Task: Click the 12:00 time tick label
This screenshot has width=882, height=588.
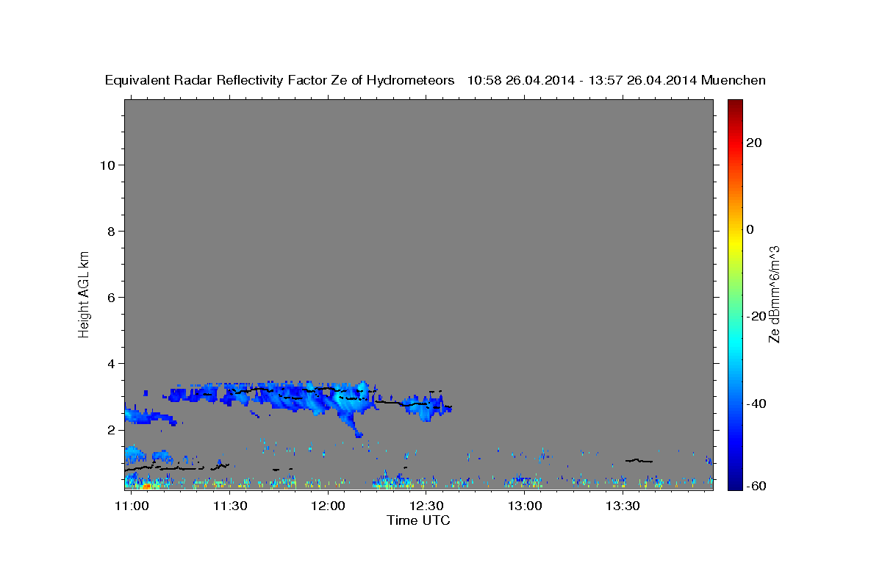Action: [x=328, y=506]
